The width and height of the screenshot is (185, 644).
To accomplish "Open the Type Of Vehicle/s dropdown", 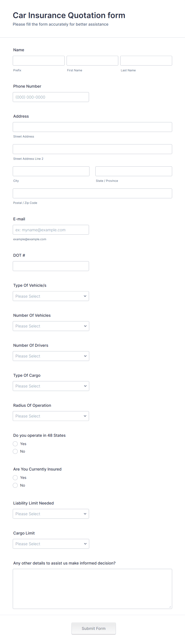I will click(51, 296).
